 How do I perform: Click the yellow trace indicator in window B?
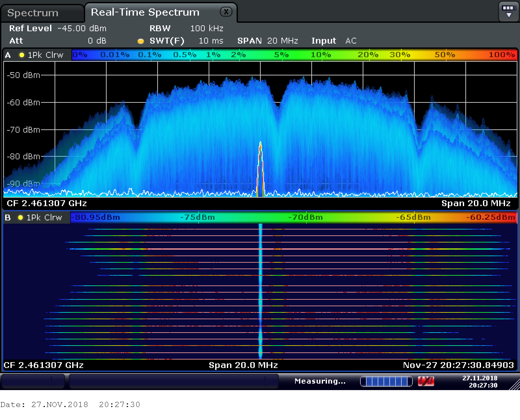[x=20, y=217]
